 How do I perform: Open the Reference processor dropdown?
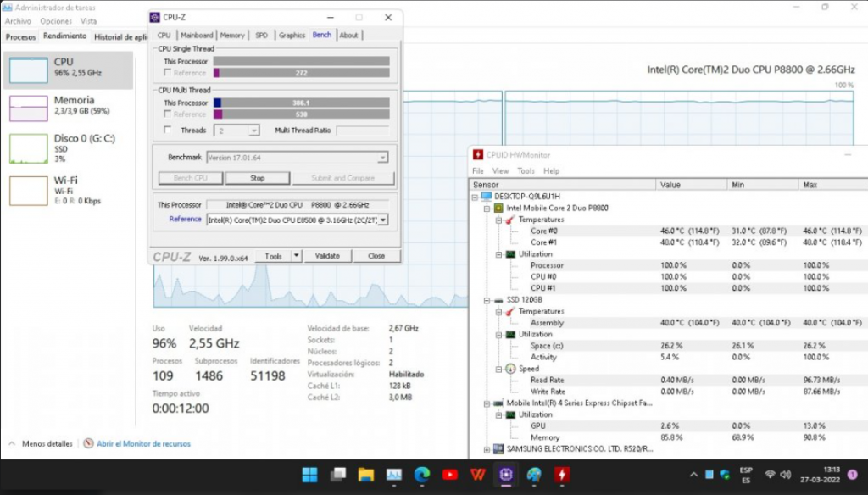tap(382, 220)
